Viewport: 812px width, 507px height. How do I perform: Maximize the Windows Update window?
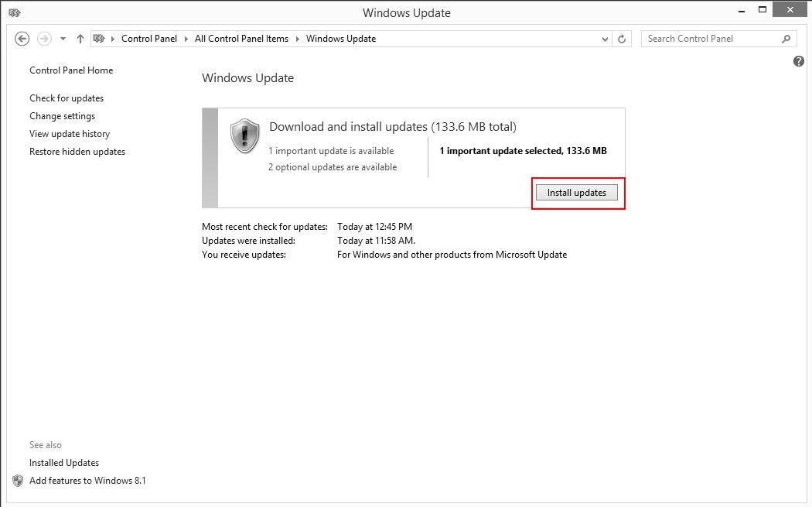(x=763, y=10)
